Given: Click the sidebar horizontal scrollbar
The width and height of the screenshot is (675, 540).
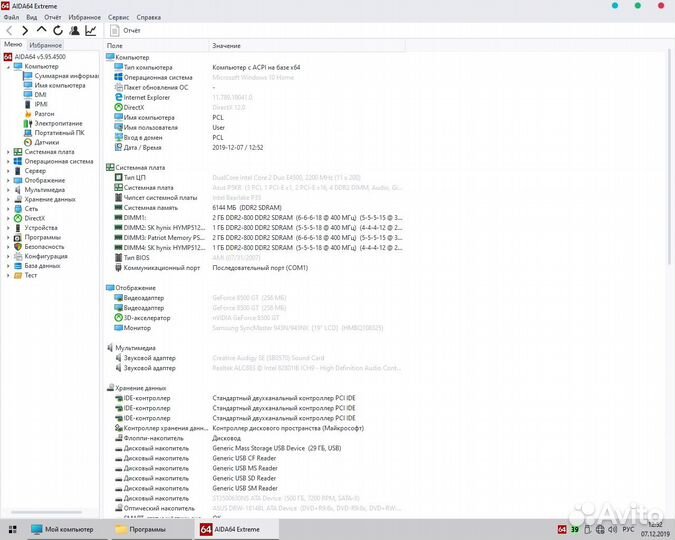Looking at the screenshot, I should coord(46,512).
